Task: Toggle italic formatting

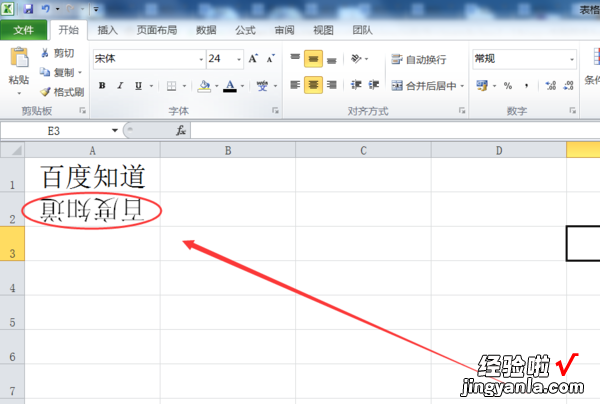Action: (120, 86)
